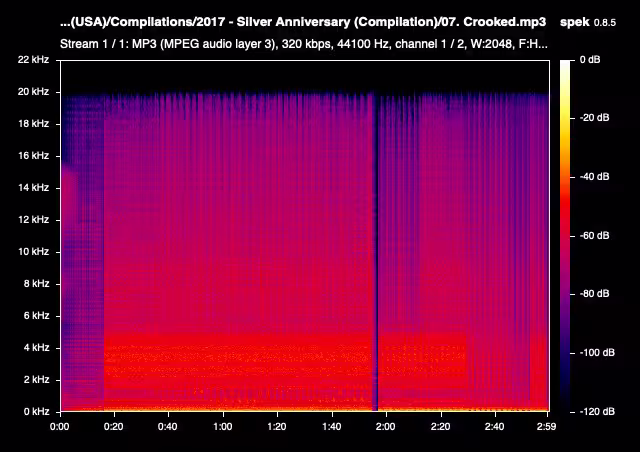Click the 4 kHz frequency axis label
Image resolution: width=640 pixels, height=452 pixels.
coord(36,348)
